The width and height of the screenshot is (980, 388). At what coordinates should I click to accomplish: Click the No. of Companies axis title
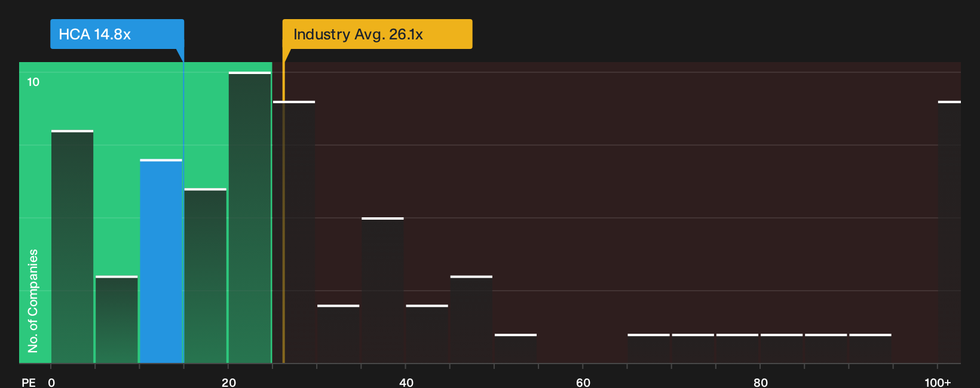pos(33,301)
